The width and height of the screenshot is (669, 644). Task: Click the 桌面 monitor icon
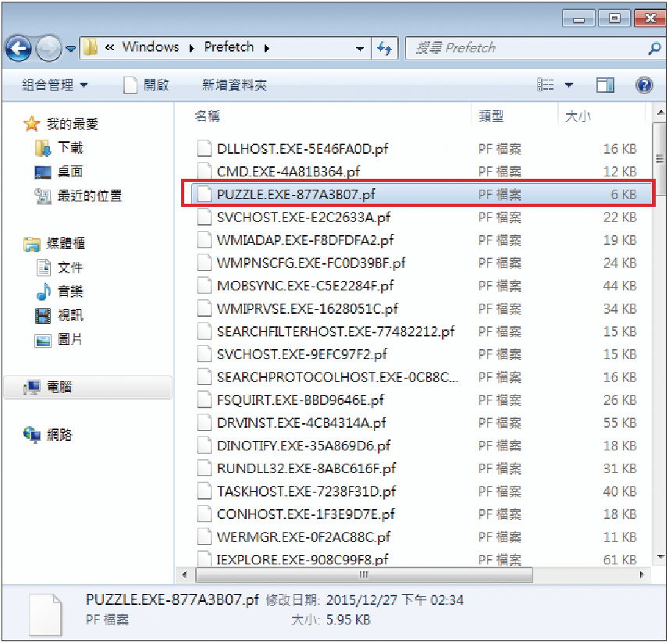click(43, 172)
